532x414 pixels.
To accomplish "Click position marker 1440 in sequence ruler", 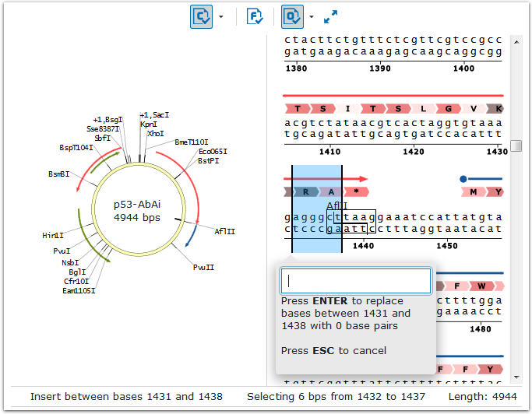I will click(363, 246).
